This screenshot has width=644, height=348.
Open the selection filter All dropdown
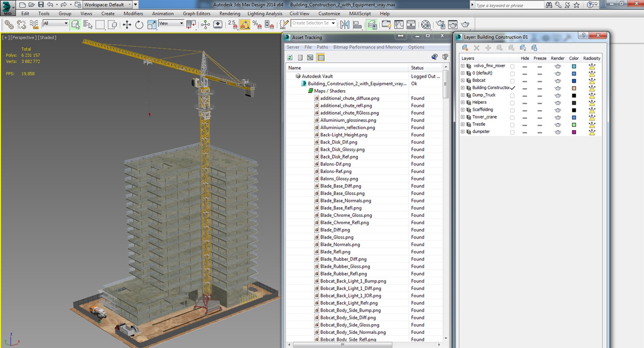tap(55, 23)
